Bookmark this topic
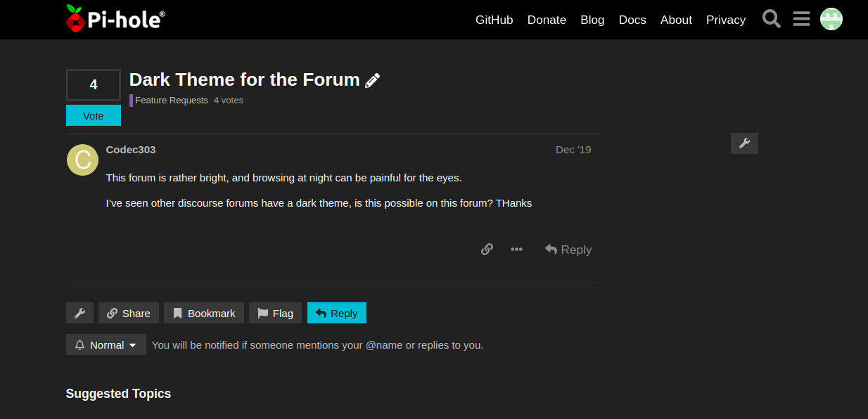The width and height of the screenshot is (868, 419). point(204,313)
